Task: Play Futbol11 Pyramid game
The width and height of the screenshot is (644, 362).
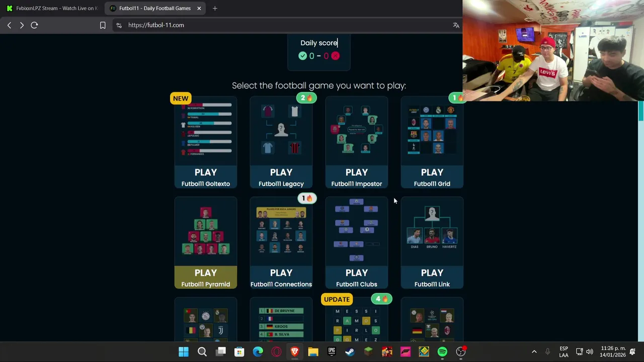Action: 205,243
